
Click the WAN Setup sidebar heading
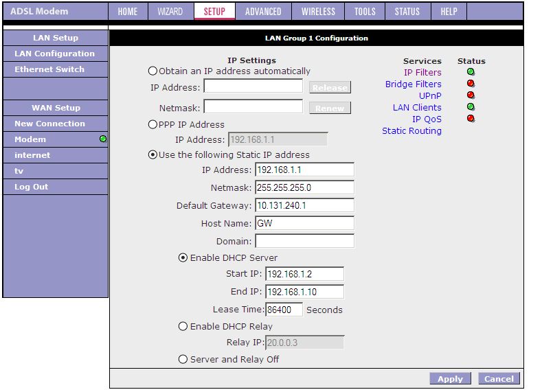(56, 108)
